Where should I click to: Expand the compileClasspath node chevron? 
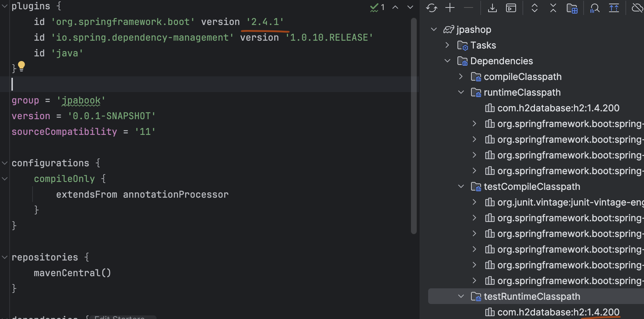pos(461,77)
